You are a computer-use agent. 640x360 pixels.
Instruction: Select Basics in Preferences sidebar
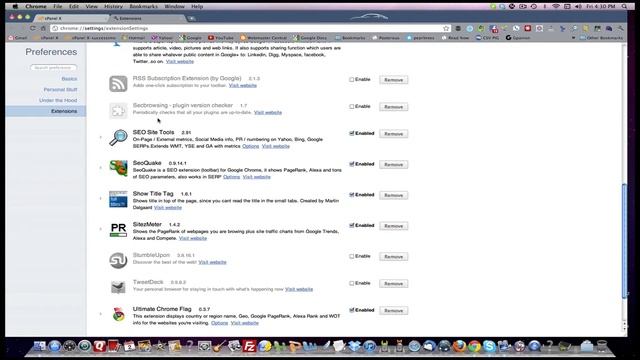[x=69, y=79]
